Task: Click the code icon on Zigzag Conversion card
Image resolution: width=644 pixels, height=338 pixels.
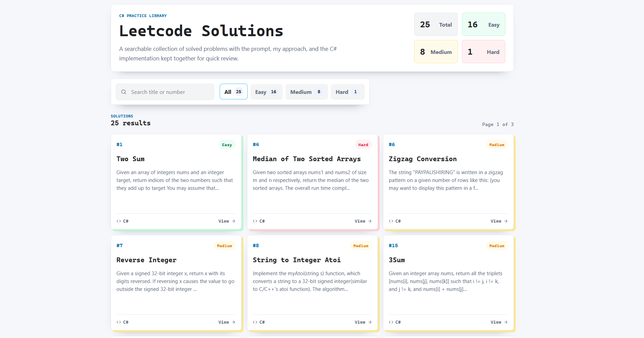Action: (x=391, y=221)
